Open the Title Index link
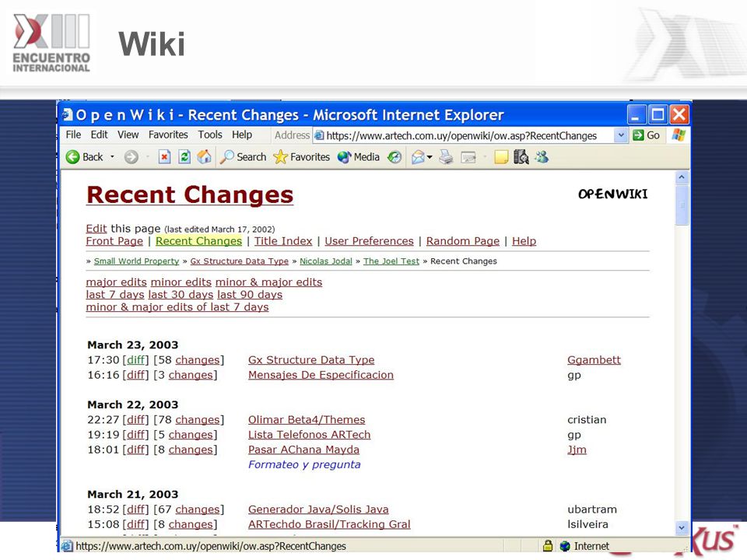747x560 pixels. click(283, 241)
